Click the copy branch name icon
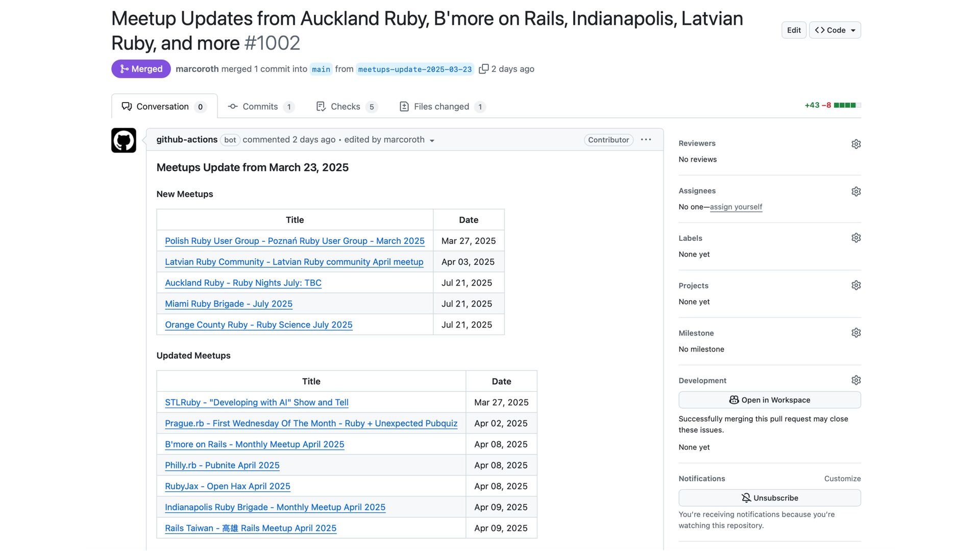This screenshot has height=551, width=980. 483,69
